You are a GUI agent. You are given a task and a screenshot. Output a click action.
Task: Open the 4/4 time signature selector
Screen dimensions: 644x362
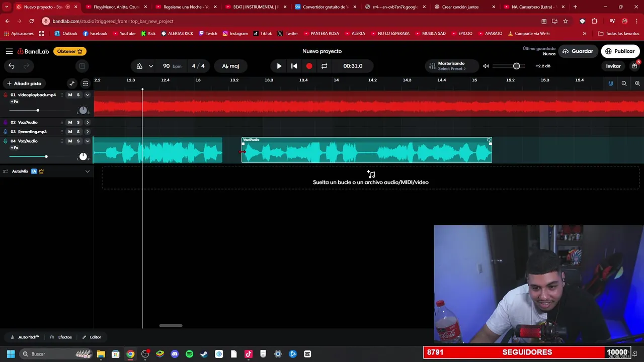(x=198, y=66)
